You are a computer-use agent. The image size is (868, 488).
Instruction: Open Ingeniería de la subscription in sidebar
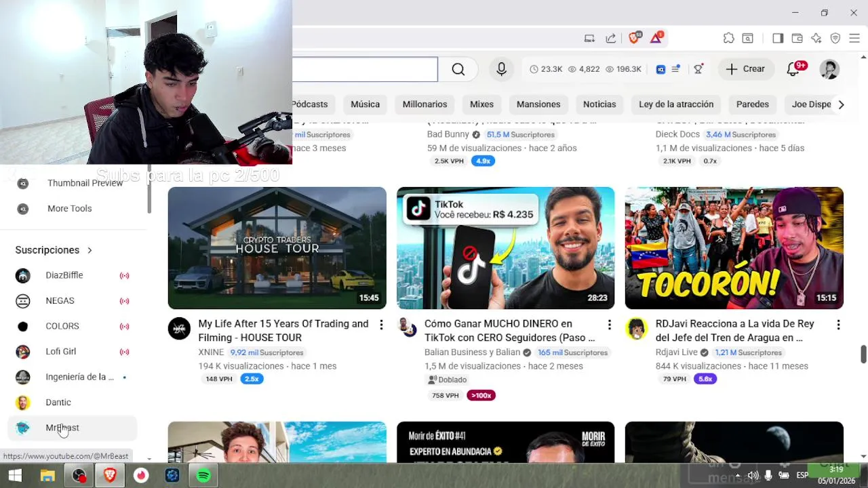[x=73, y=377]
